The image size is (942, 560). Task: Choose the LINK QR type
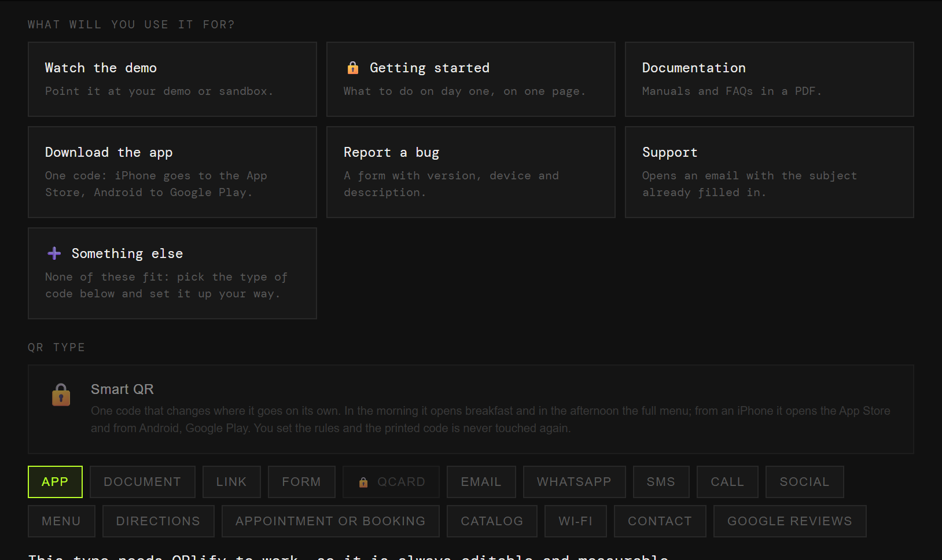[x=231, y=482]
